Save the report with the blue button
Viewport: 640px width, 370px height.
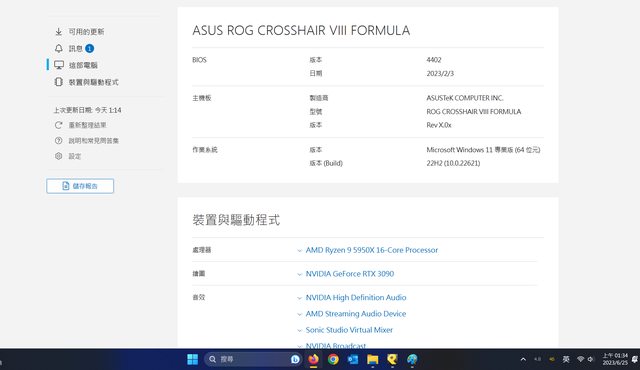point(80,186)
